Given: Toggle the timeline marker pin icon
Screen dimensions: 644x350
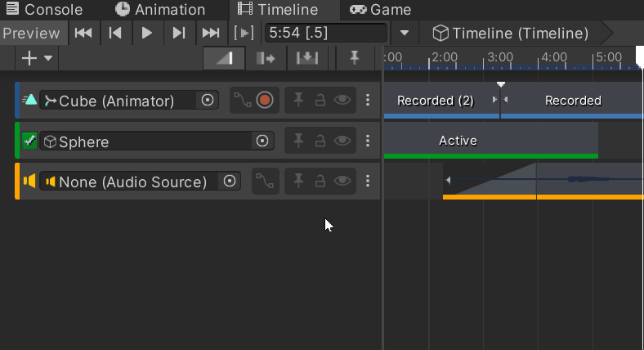Looking at the screenshot, I should [355, 58].
